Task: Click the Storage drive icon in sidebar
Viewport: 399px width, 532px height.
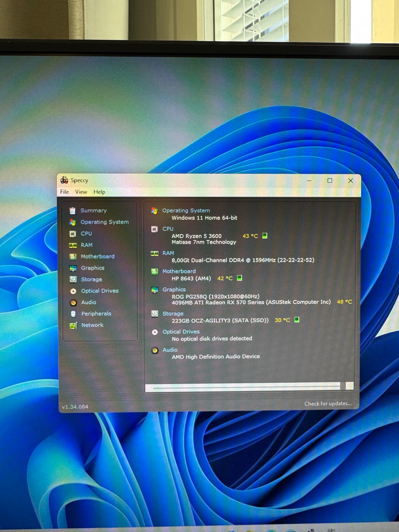Action: (x=73, y=279)
